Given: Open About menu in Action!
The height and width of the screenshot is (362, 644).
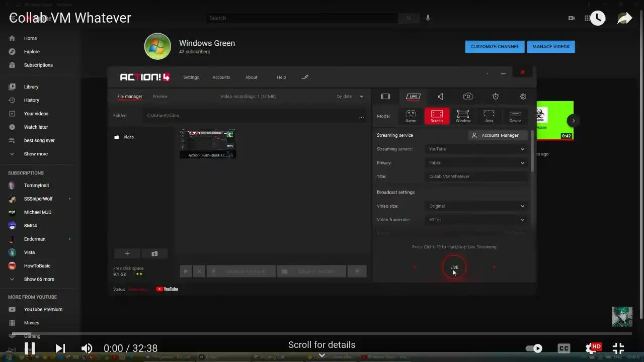Looking at the screenshot, I should (251, 77).
